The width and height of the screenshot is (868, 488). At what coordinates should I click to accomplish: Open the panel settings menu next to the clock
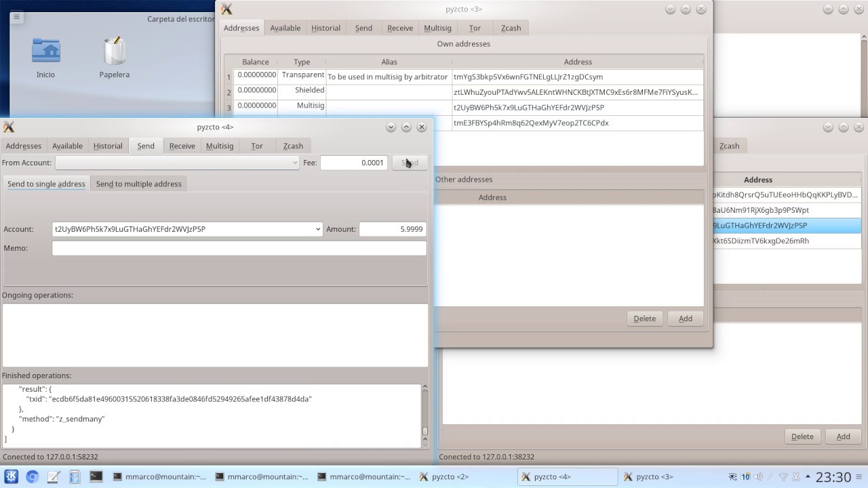[860, 476]
